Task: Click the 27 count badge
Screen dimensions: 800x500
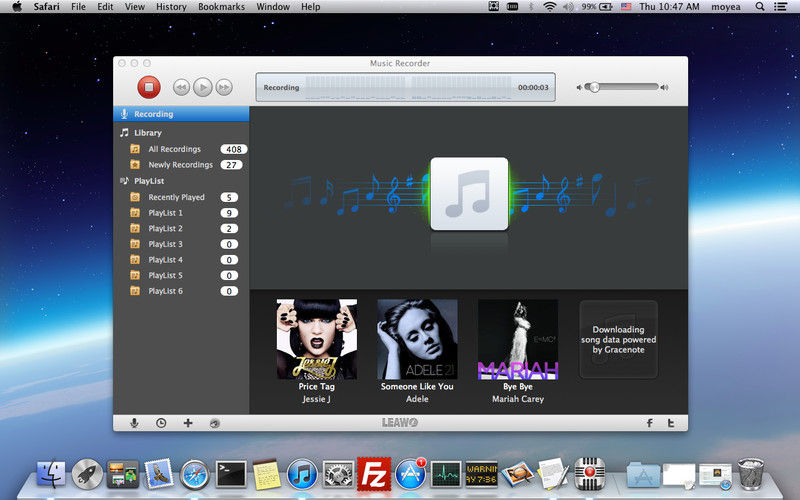Action: pos(231,165)
